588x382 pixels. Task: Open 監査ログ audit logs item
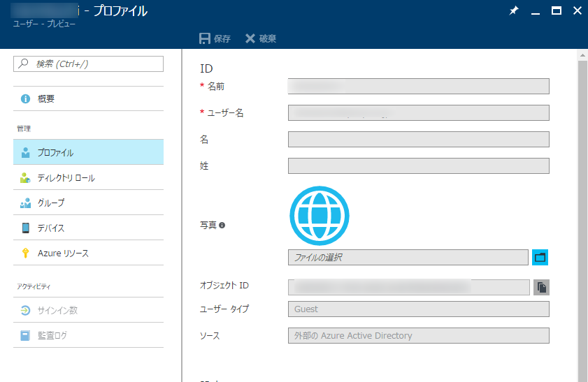52,335
